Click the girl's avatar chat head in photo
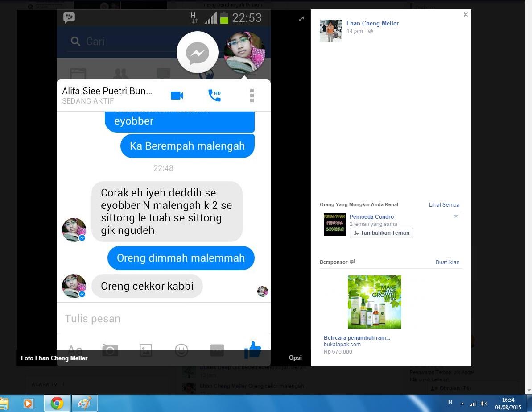 (x=244, y=53)
